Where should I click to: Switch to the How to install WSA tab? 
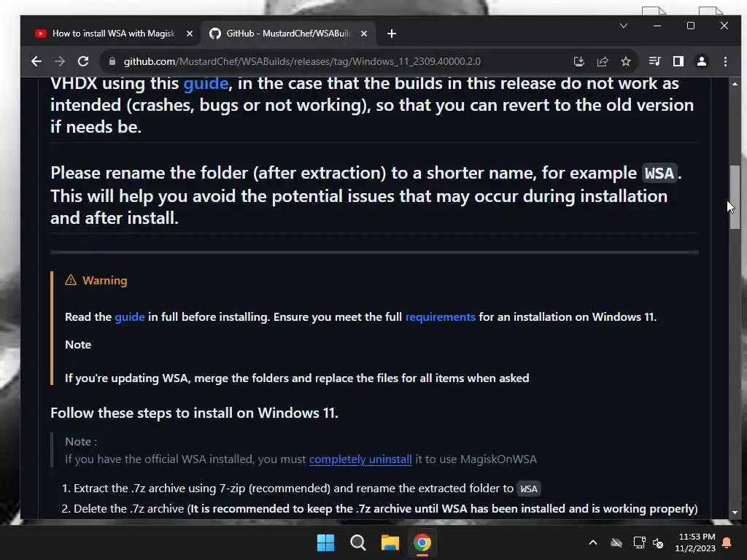[113, 34]
